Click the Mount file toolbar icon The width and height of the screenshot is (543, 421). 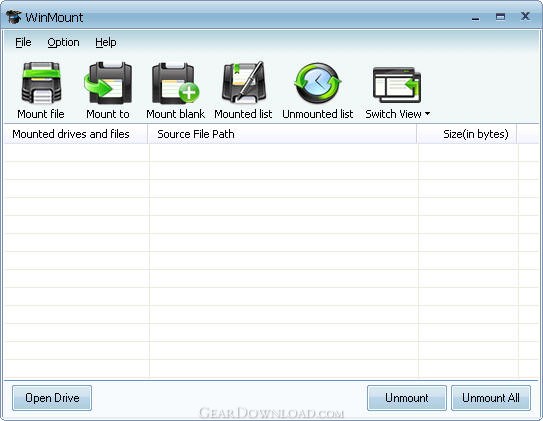[x=41, y=83]
